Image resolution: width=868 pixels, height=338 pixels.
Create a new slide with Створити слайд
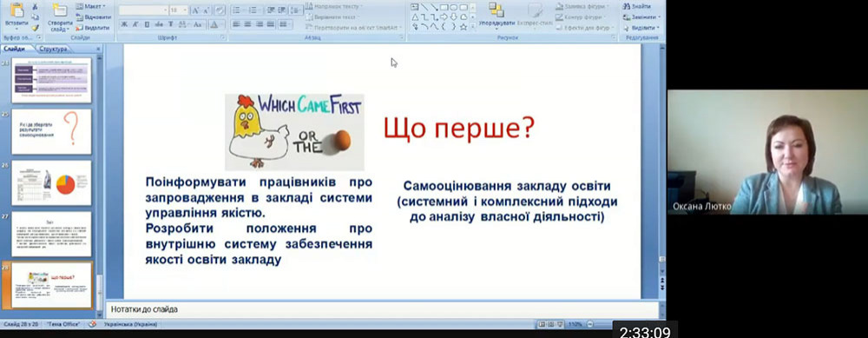pos(59,19)
